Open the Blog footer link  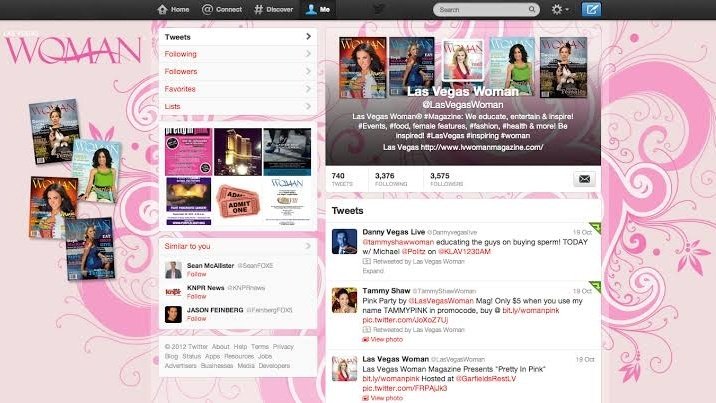coord(171,356)
